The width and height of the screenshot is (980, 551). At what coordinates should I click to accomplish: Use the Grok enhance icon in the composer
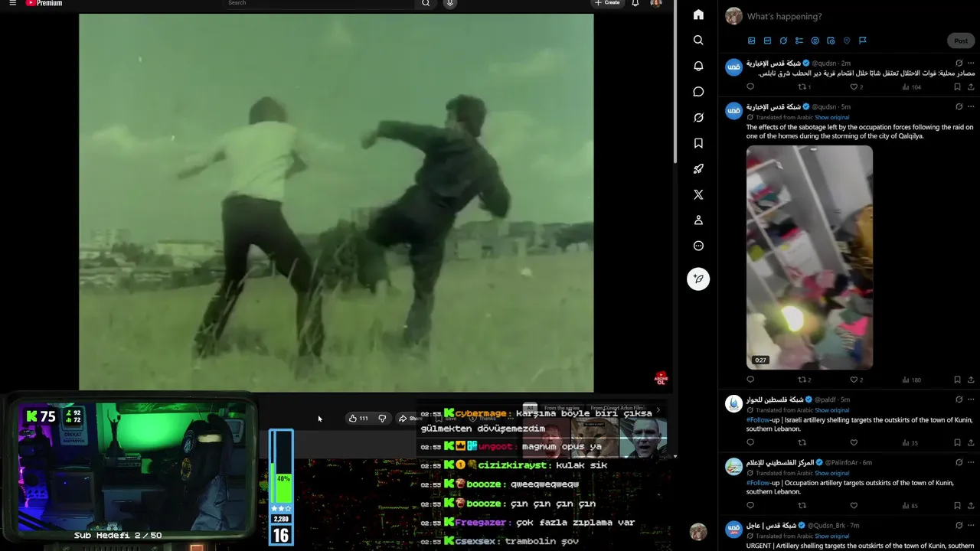click(783, 41)
